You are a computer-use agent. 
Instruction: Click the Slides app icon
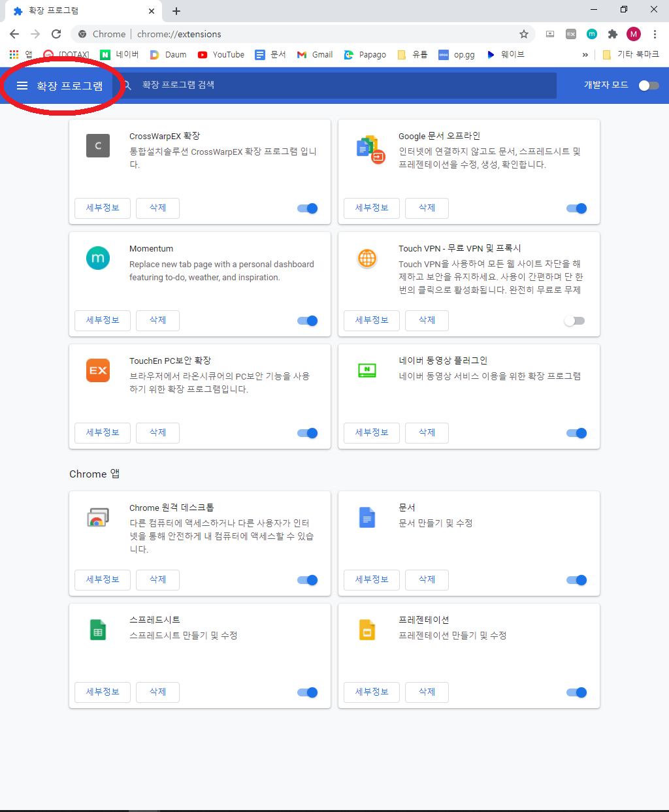[x=367, y=630]
